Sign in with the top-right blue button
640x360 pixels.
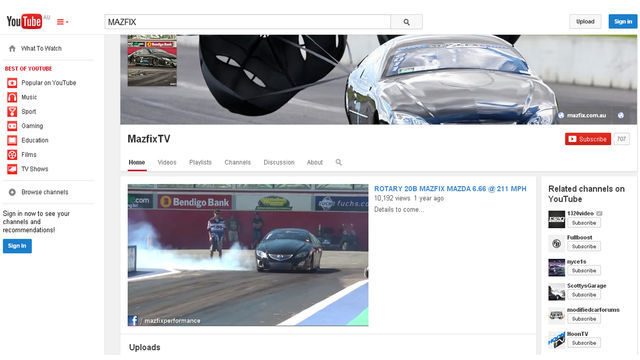(x=623, y=22)
